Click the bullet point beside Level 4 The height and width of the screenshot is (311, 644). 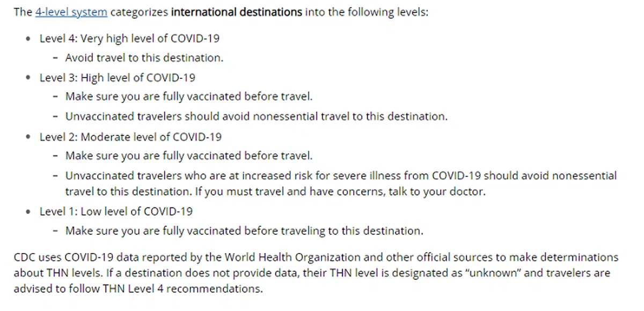pyautogui.click(x=28, y=39)
